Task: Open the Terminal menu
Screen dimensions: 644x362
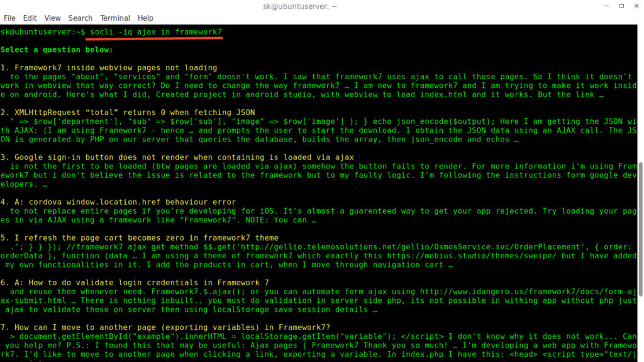Action: click(x=115, y=18)
